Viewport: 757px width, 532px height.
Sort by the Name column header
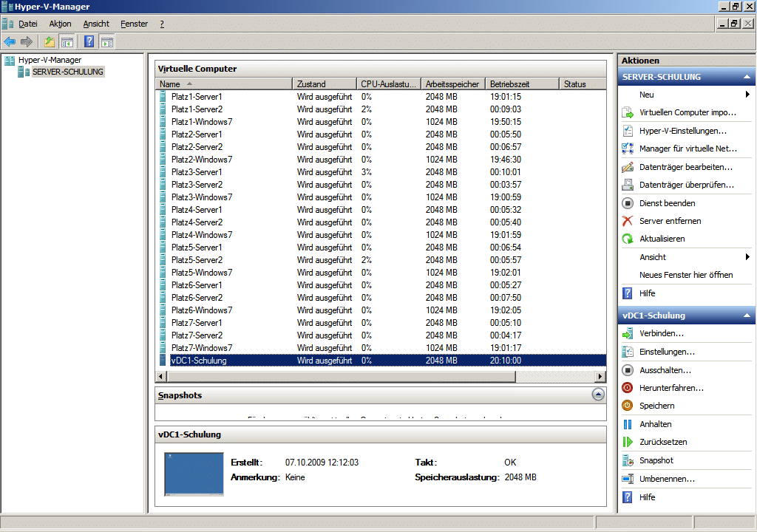225,84
